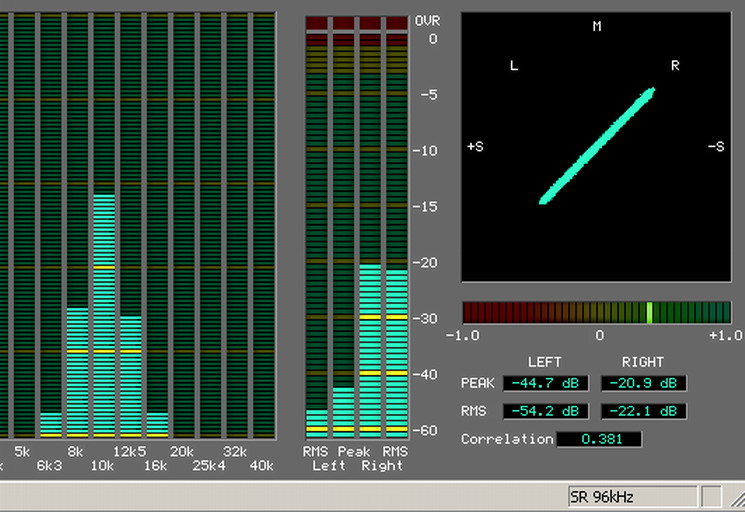Select the right PEAK value -20.9 dB

(643, 383)
